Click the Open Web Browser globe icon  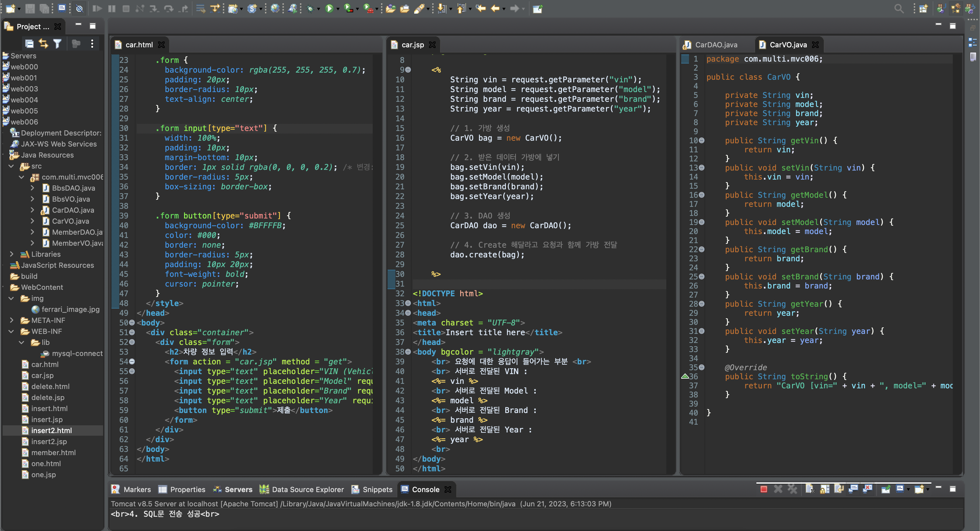(x=275, y=8)
